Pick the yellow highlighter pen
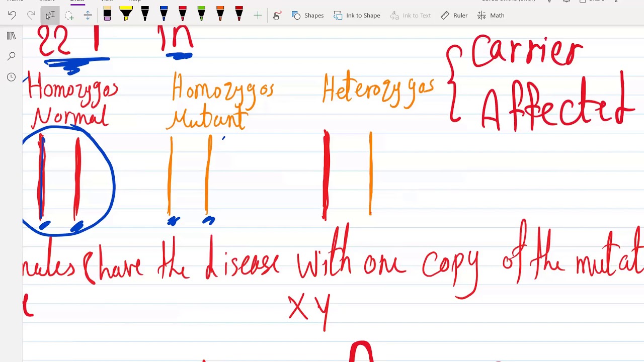Image resolution: width=644 pixels, height=362 pixels. [x=126, y=14]
